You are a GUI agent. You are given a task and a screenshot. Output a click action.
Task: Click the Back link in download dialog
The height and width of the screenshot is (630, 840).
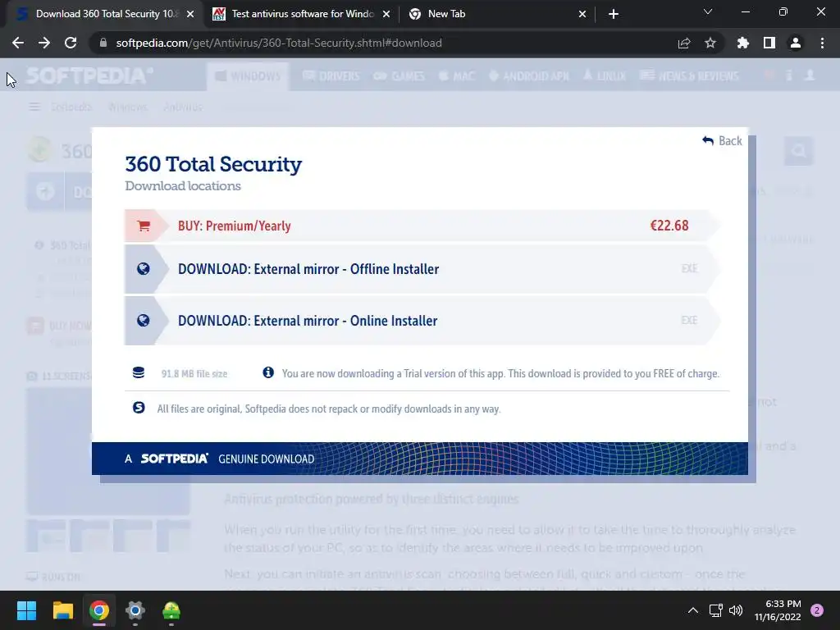click(722, 141)
